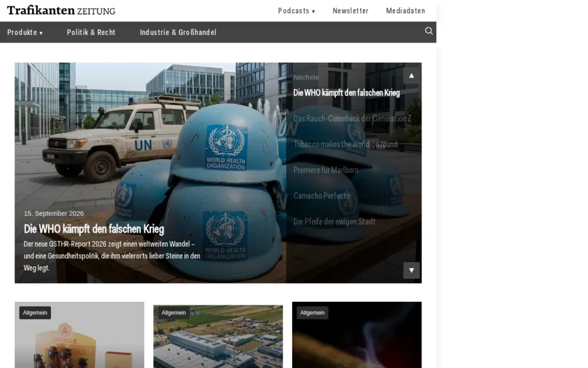Go to Politik & Recht section

pyautogui.click(x=91, y=32)
